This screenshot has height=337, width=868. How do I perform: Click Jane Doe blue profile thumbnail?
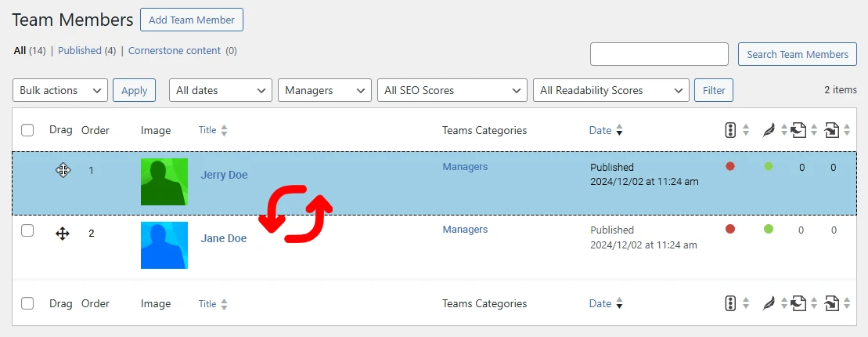pyautogui.click(x=164, y=245)
